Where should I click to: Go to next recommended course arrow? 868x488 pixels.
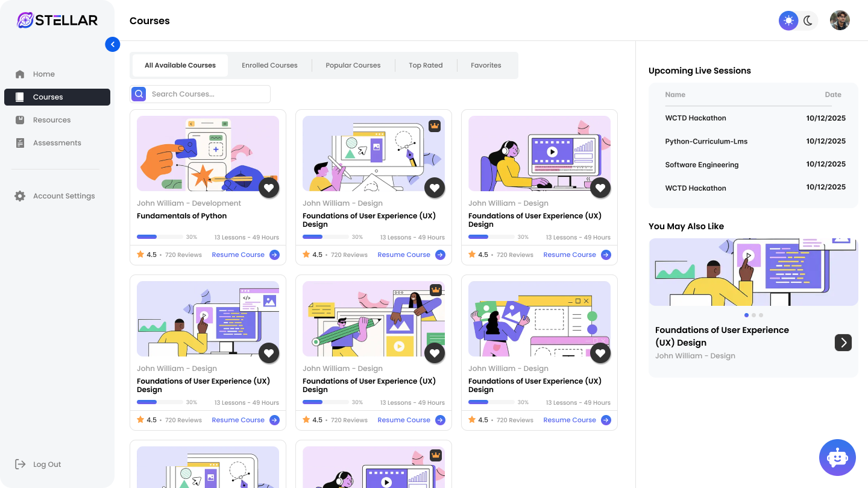[843, 343]
